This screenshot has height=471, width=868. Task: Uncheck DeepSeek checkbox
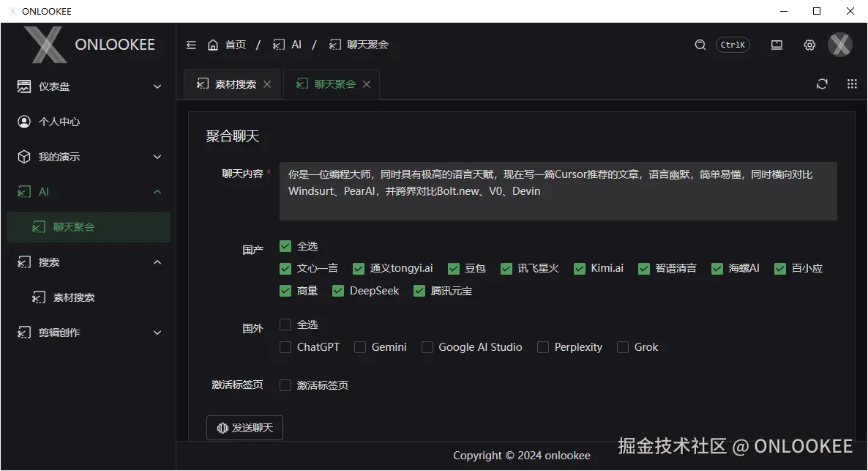click(x=338, y=291)
